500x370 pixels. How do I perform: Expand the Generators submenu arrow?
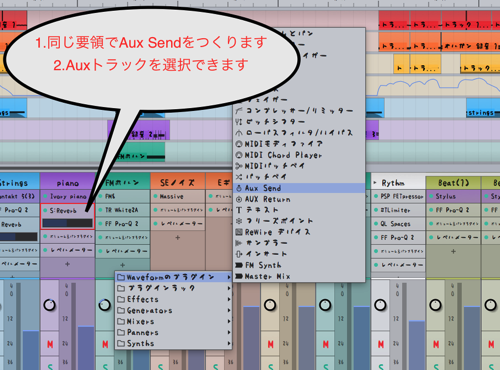[x=229, y=310]
